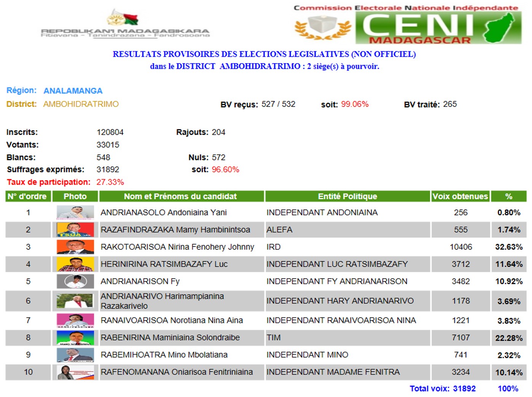Click the vote count 3712
The width and height of the screenshot is (532, 397).
click(x=461, y=264)
